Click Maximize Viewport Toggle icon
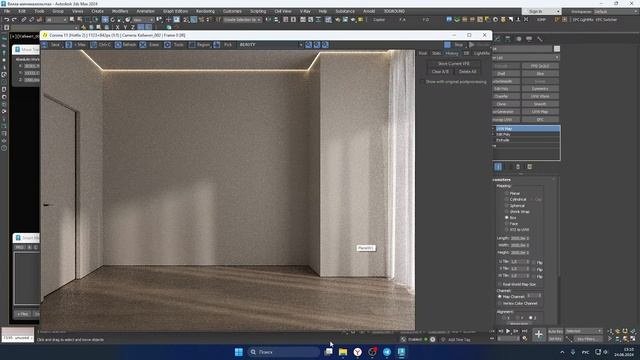The image size is (640, 360). point(633,339)
